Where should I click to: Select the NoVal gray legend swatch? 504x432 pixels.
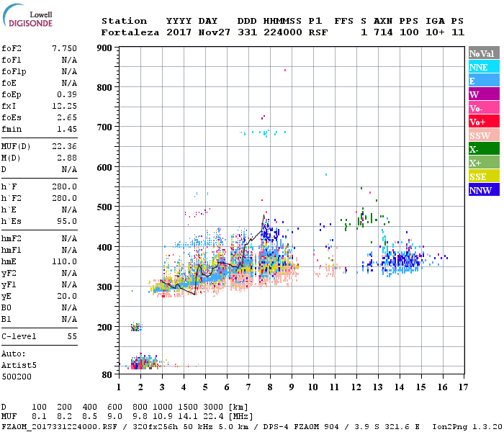click(484, 53)
